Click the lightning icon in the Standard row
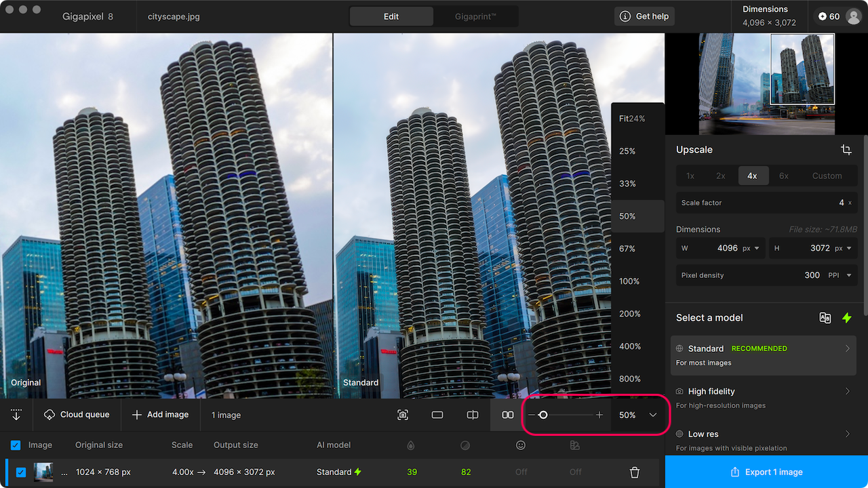This screenshot has width=868, height=488. [358, 472]
